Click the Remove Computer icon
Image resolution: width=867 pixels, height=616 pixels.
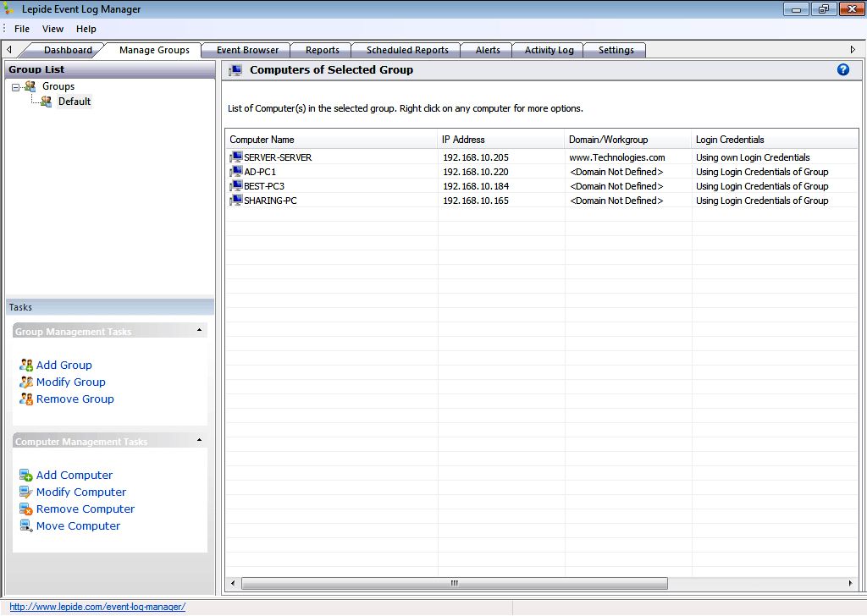click(26, 509)
